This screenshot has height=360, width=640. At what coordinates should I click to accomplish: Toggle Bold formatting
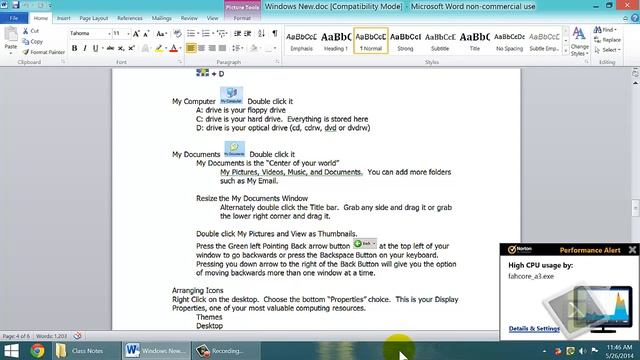[x=74, y=48]
